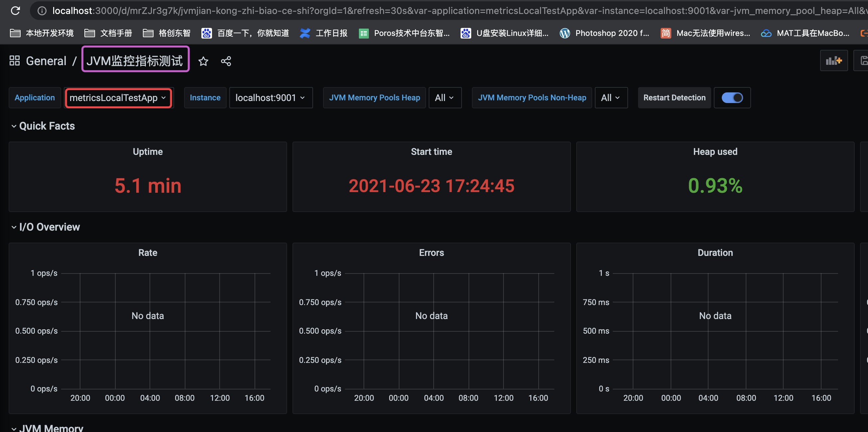The width and height of the screenshot is (868, 432).
Task: Open the 格创东智 bookmark folder
Action: (166, 33)
